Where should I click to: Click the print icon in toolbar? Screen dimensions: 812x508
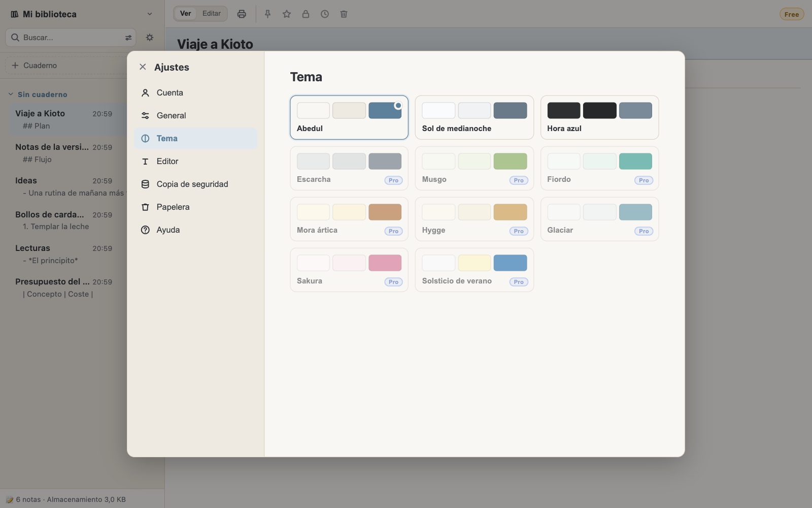click(242, 14)
